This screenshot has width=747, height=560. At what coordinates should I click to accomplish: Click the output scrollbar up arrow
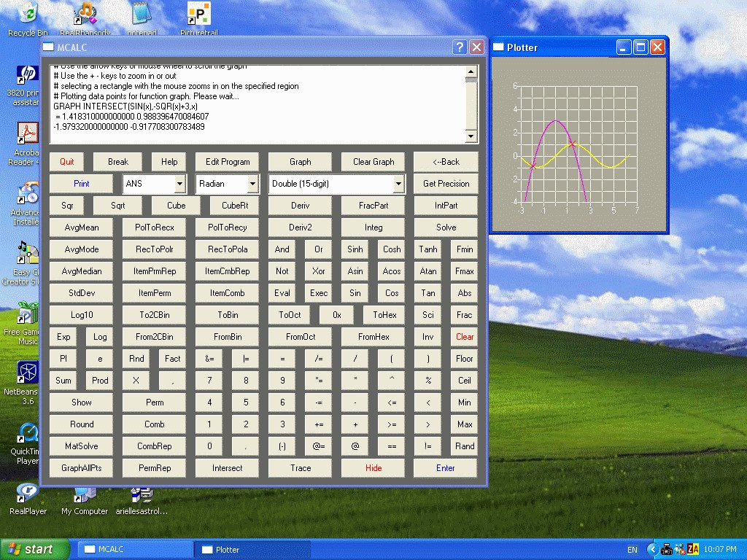[x=471, y=72]
